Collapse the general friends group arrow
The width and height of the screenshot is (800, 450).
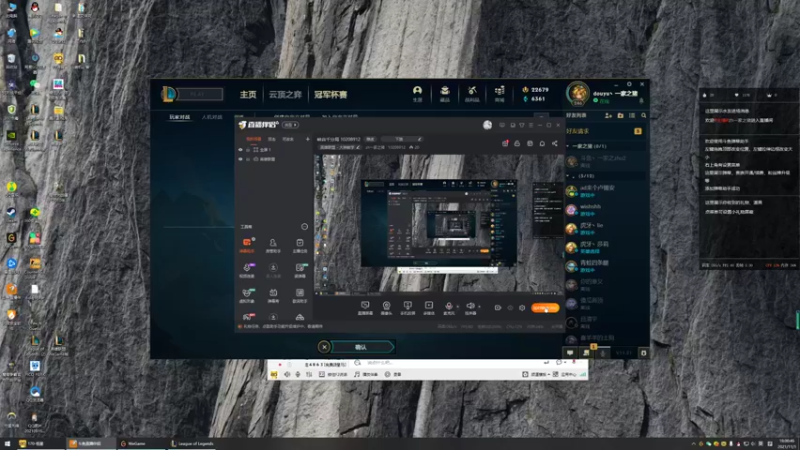pyautogui.click(x=568, y=176)
